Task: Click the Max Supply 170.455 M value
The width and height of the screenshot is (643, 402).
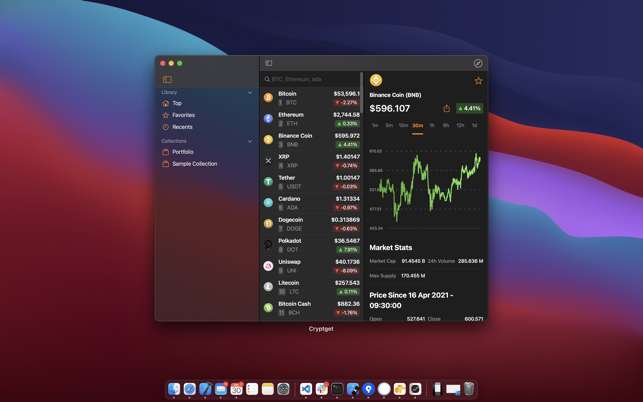Action: (413, 276)
